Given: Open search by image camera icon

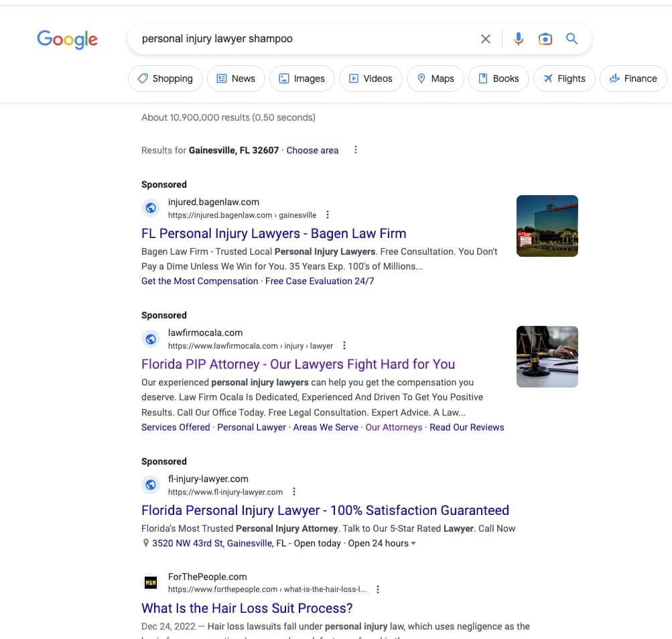Looking at the screenshot, I should 545,39.
